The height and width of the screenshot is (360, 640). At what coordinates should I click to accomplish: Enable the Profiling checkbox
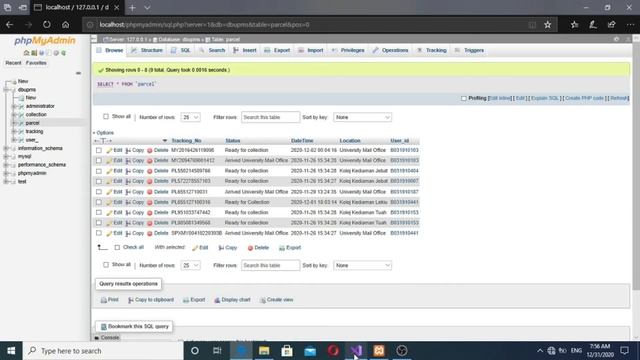[x=463, y=98]
